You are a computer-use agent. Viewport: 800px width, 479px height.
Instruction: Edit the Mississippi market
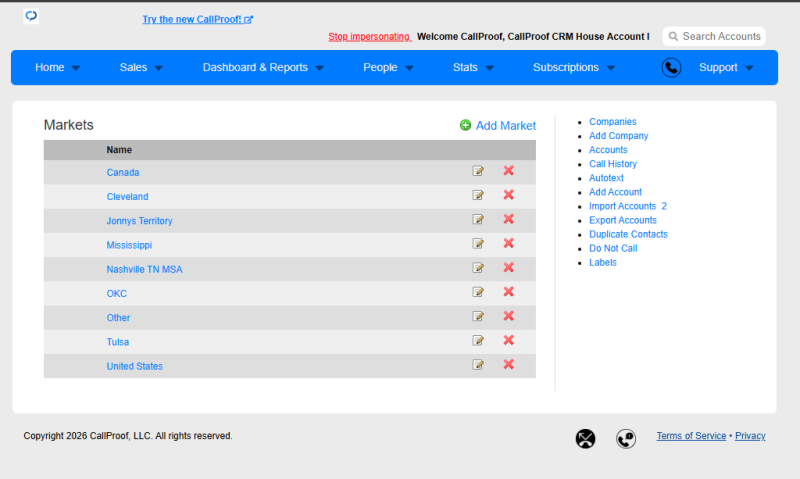point(478,243)
